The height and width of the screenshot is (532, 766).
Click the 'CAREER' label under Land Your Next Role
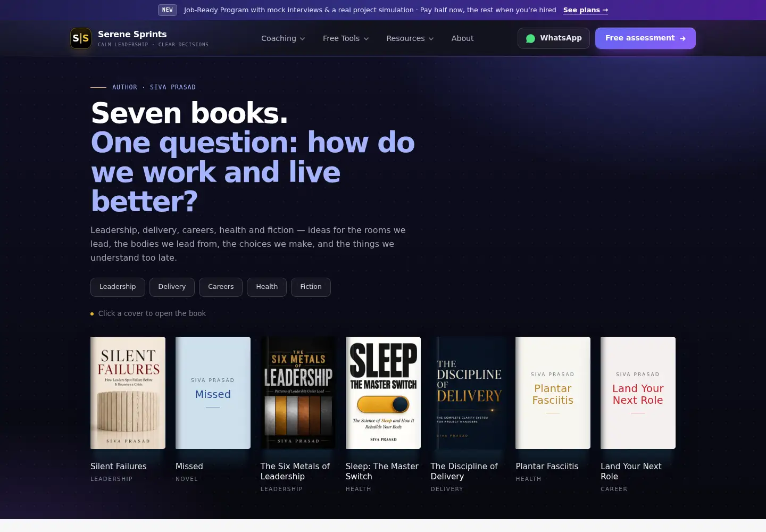614,489
